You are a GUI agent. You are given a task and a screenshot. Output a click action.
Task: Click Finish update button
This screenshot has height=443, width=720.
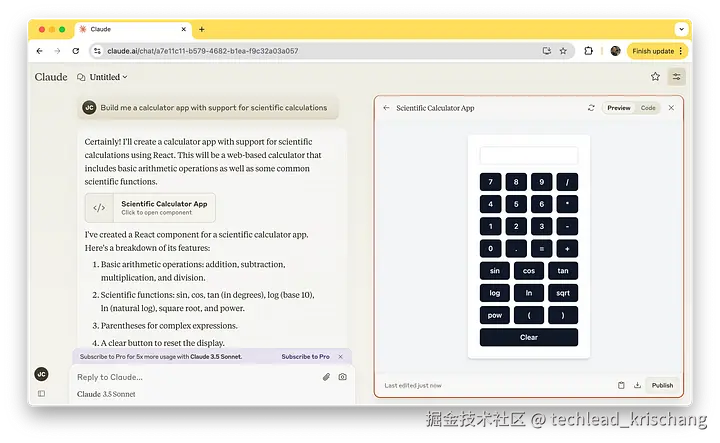point(653,51)
